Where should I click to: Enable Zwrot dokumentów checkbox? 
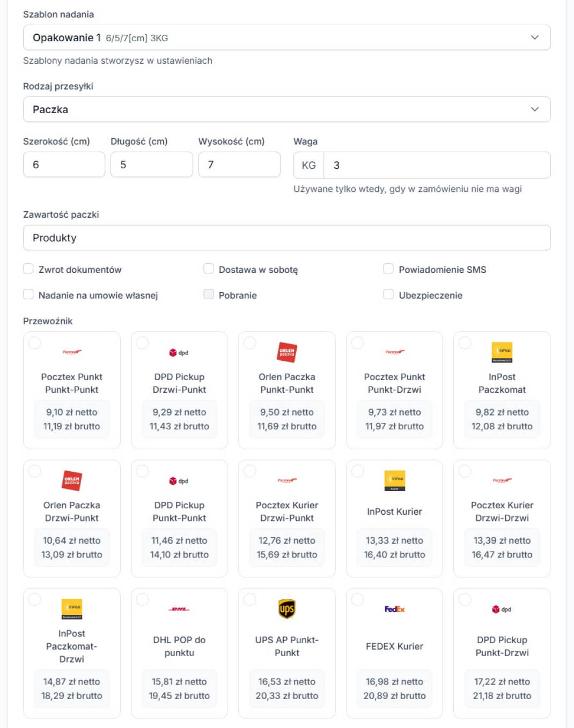tap(28, 269)
